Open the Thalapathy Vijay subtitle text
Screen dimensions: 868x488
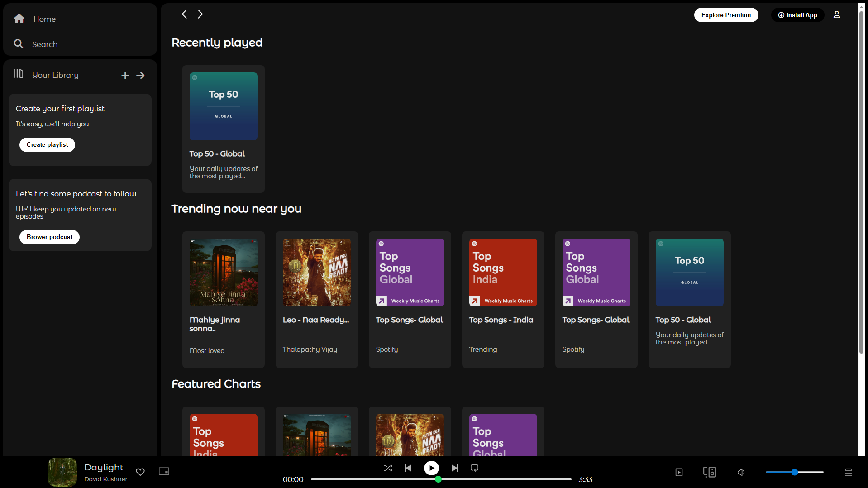310,349
